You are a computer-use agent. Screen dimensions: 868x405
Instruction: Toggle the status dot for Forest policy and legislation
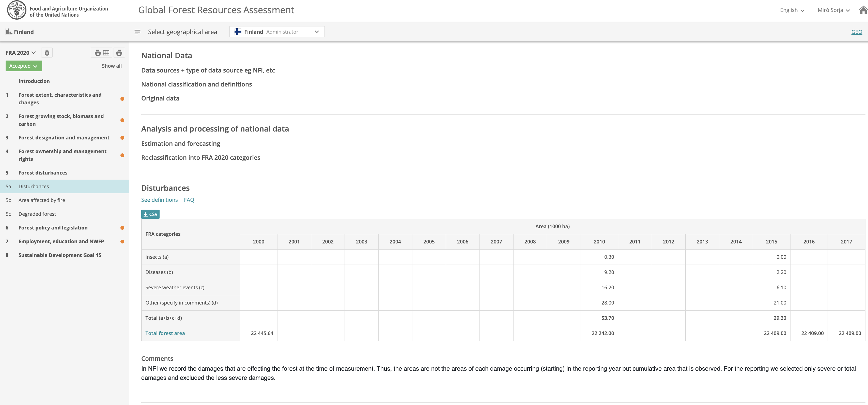point(122,228)
